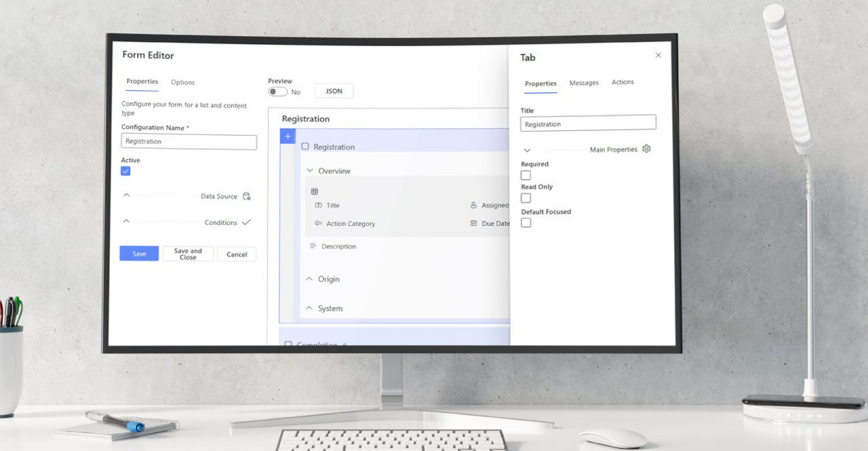Uncheck the Active checkbox
This screenshot has width=868, height=451.
(x=125, y=171)
